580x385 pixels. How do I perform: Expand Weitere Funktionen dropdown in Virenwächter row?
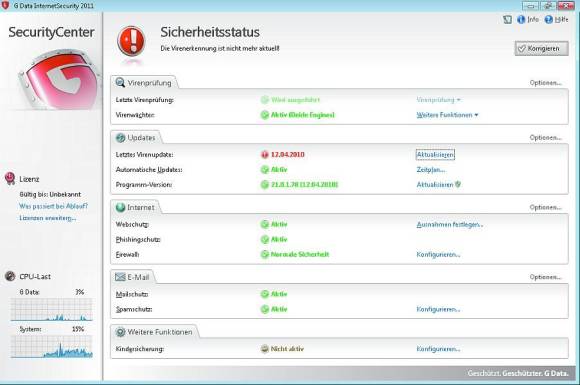447,115
